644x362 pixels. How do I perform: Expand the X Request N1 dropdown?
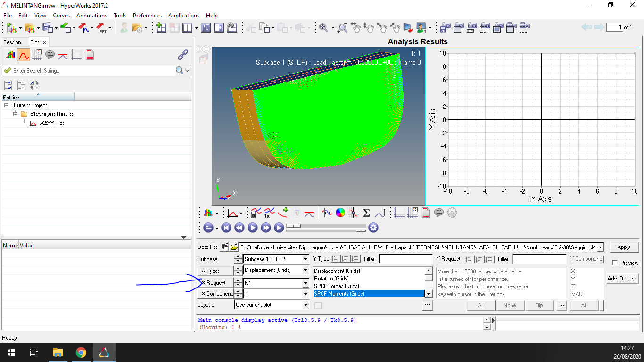point(305,283)
